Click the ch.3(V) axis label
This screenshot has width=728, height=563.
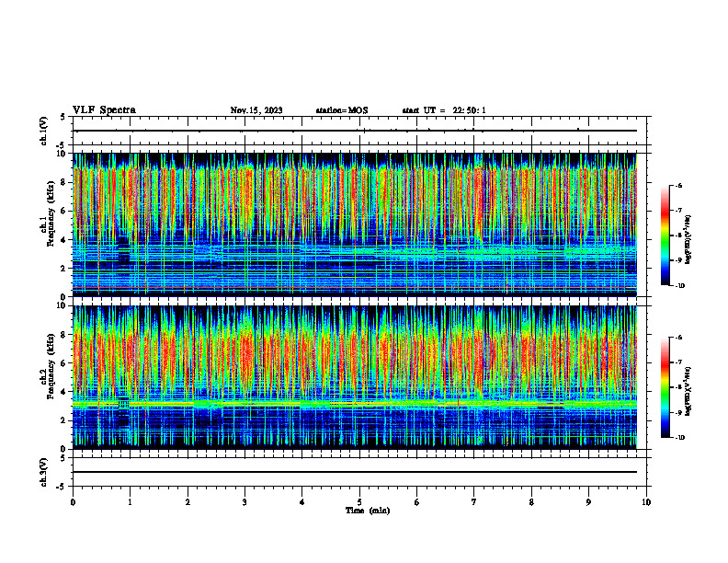tap(43, 472)
